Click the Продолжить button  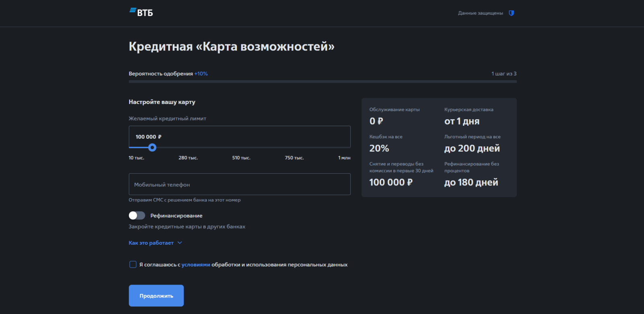[x=156, y=295]
